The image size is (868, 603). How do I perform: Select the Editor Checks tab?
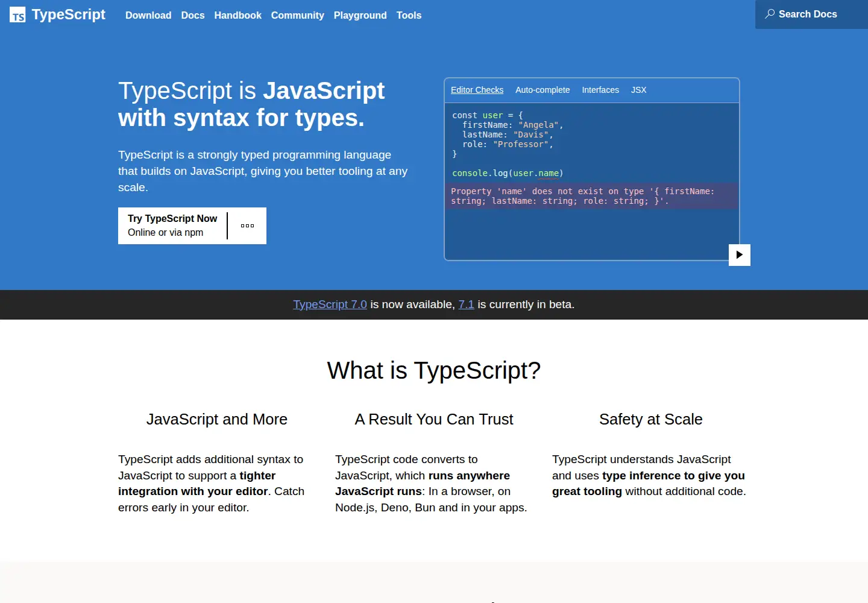[477, 90]
